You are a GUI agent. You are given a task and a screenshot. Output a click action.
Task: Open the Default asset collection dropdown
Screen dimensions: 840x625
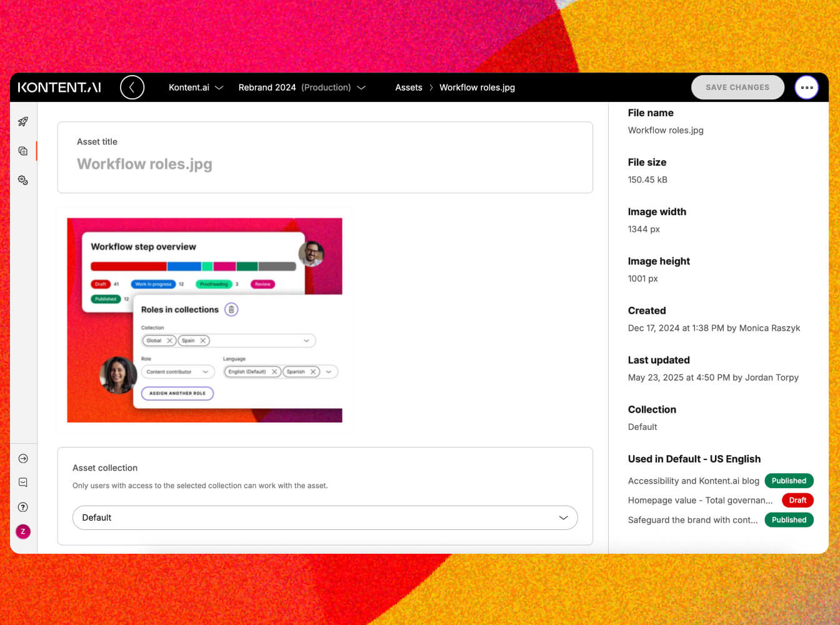(x=324, y=517)
